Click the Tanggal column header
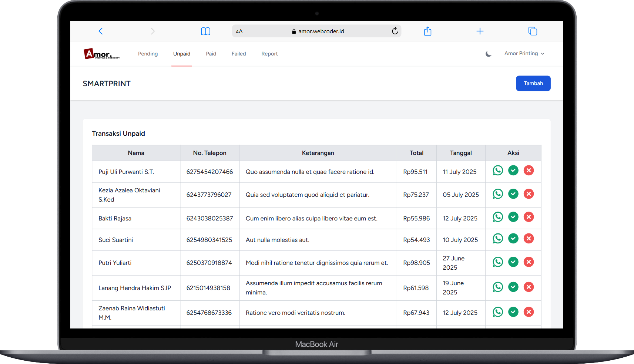Screen dimensions: 634x364 (x=461, y=153)
